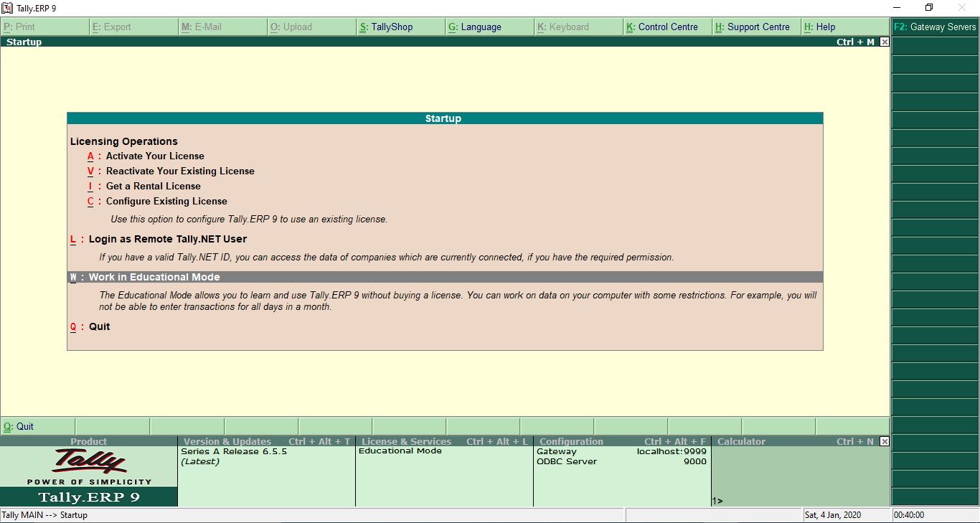
Task: Click the bottom bar Q: Quit button
Action: coord(37,426)
